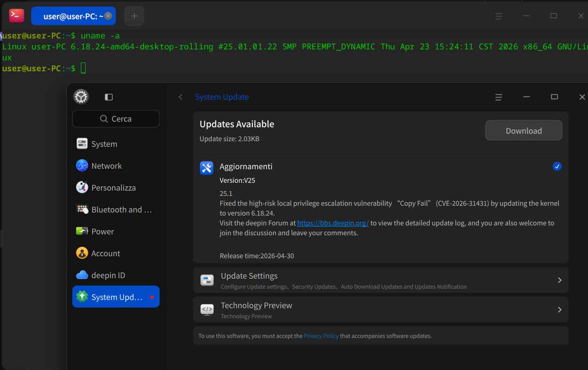Click the Technology Preview code icon
Screen dimensions: 588x370
click(207, 310)
